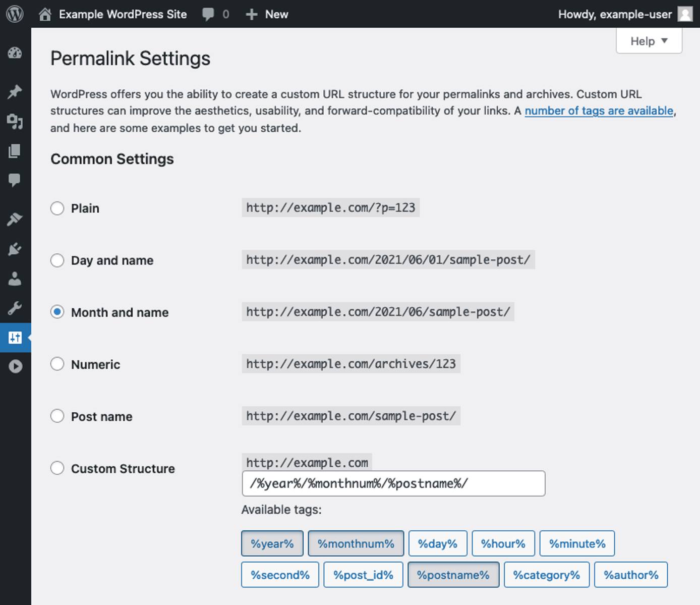Choose the Day and name permalink option
The image size is (700, 605).
pos(57,260)
